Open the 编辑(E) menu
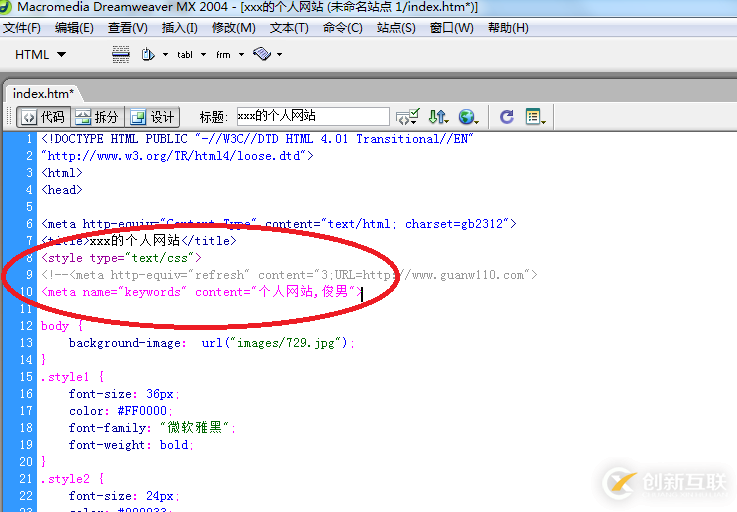 (x=74, y=28)
